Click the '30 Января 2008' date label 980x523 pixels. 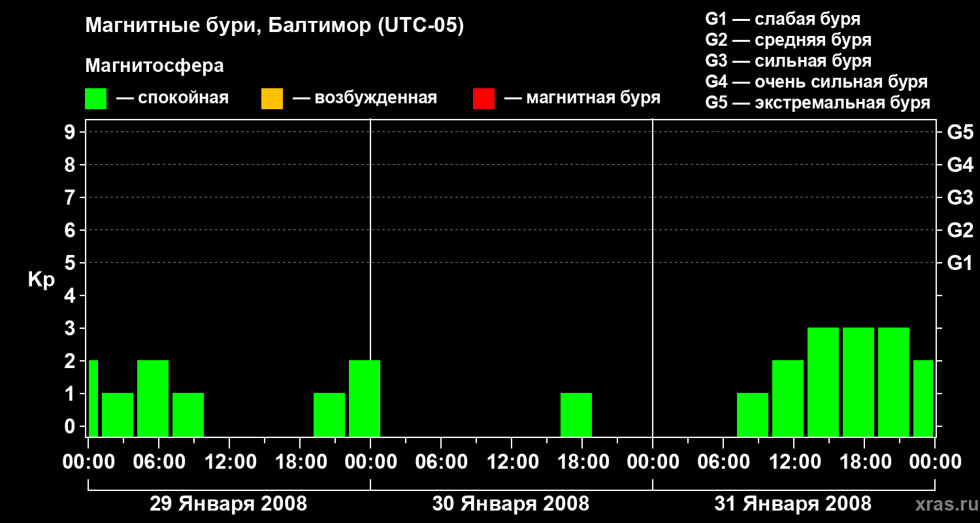(510, 503)
